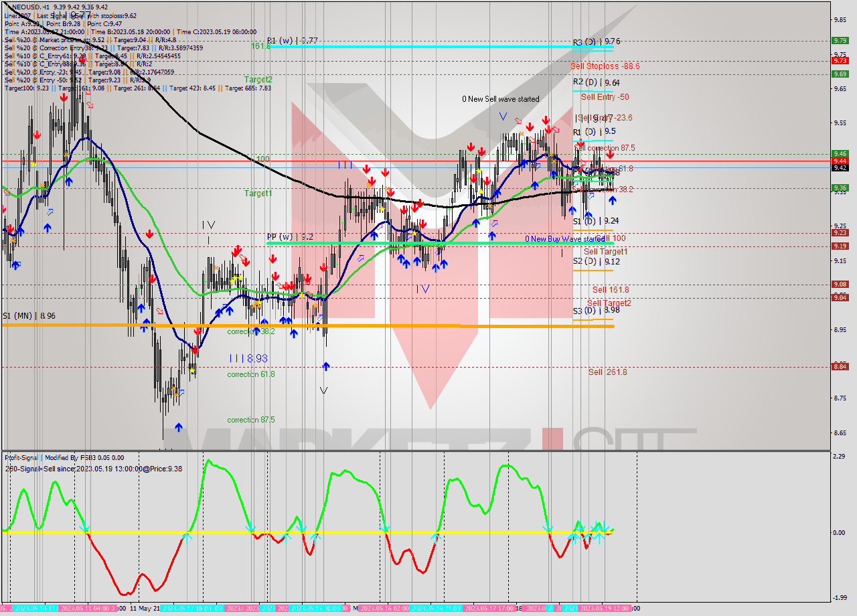
Task: Click the green 9.36 price tag on axis
Action: coord(840,188)
